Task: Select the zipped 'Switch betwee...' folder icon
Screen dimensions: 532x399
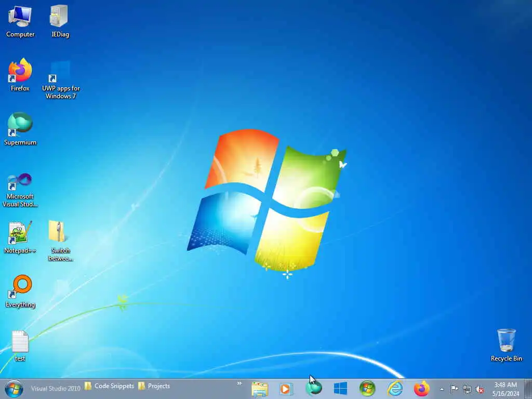Action: tap(60, 241)
